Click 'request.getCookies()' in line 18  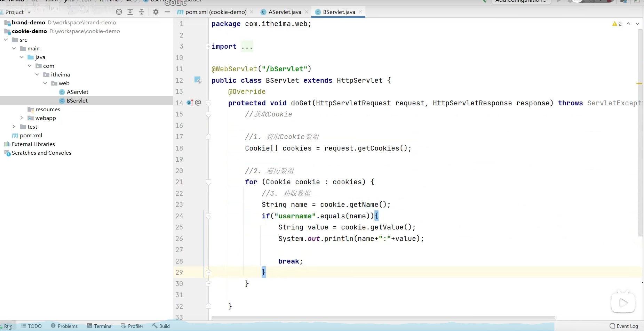[x=365, y=148]
